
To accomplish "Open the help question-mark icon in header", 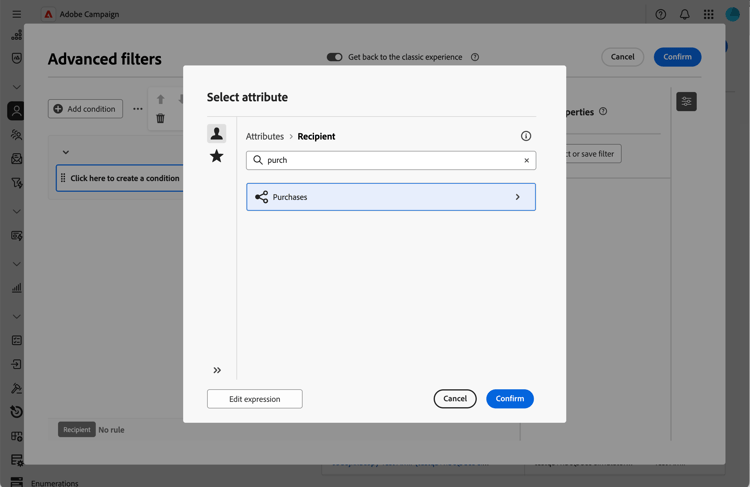I will [x=661, y=14].
